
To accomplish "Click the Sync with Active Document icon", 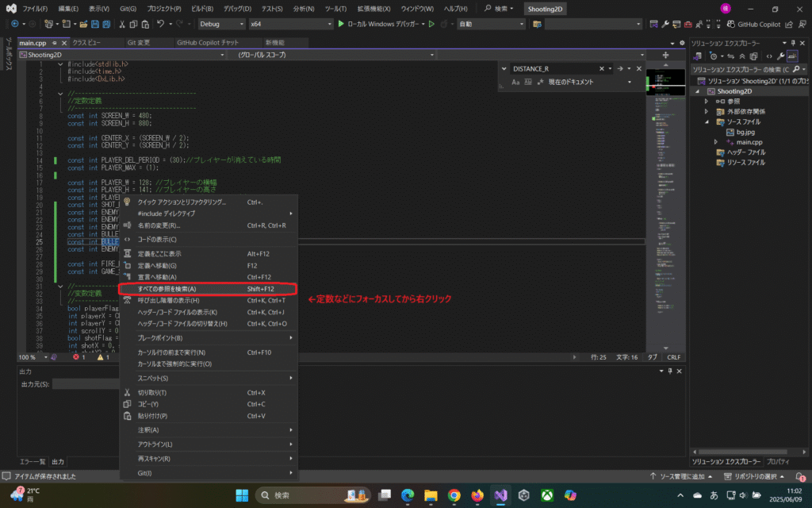I will [x=730, y=56].
